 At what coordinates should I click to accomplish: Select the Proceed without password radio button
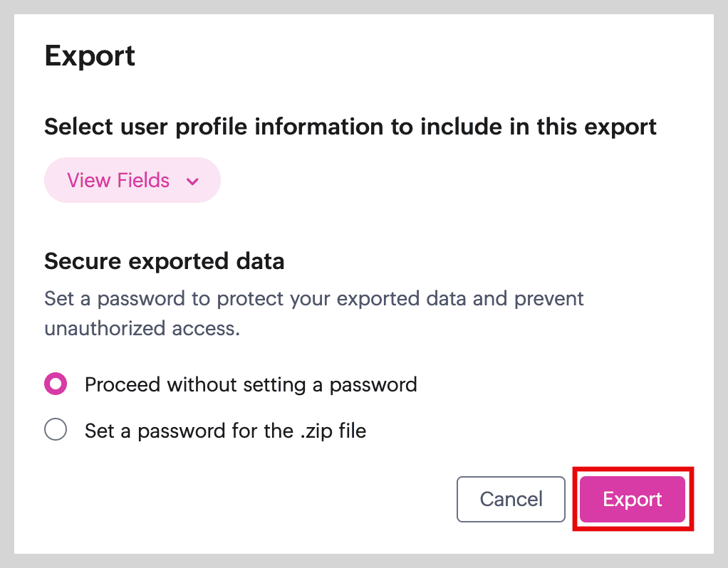[x=56, y=385]
